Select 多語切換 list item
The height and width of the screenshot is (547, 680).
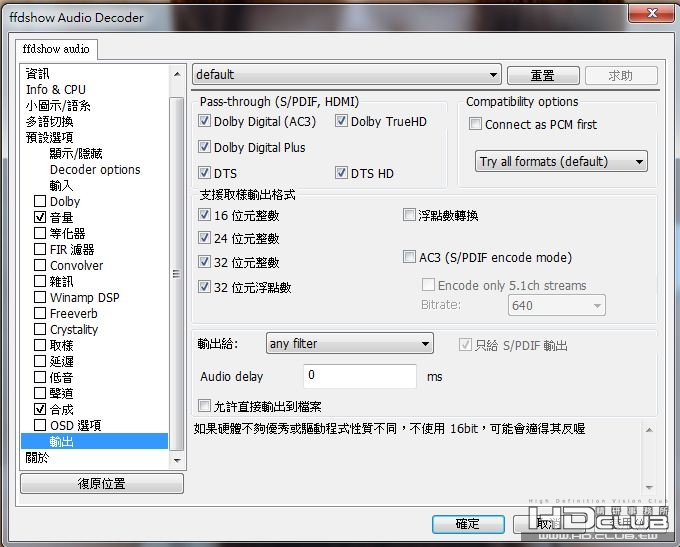point(49,121)
